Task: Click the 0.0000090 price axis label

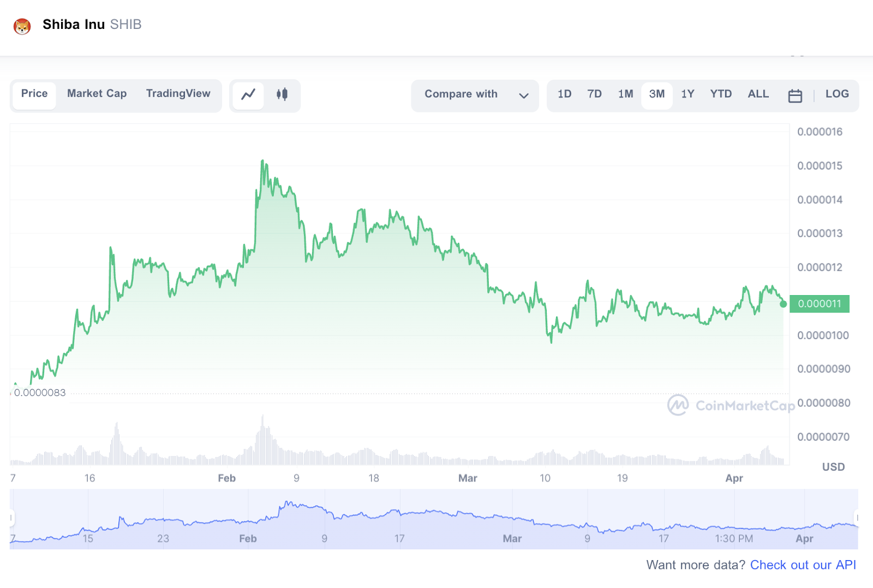Action: (823, 369)
